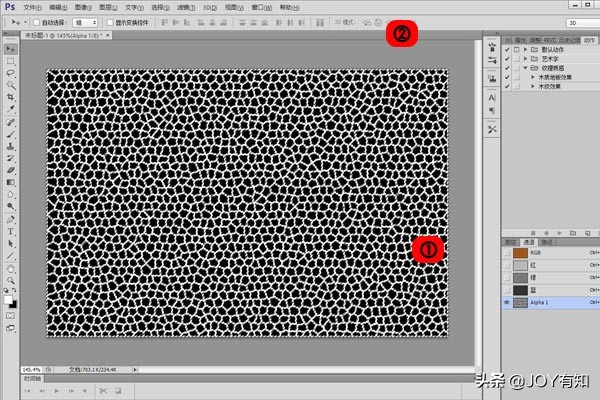Viewport: 600px width, 400px height.
Task: Click the foreground color swatch
Action: click(8, 298)
